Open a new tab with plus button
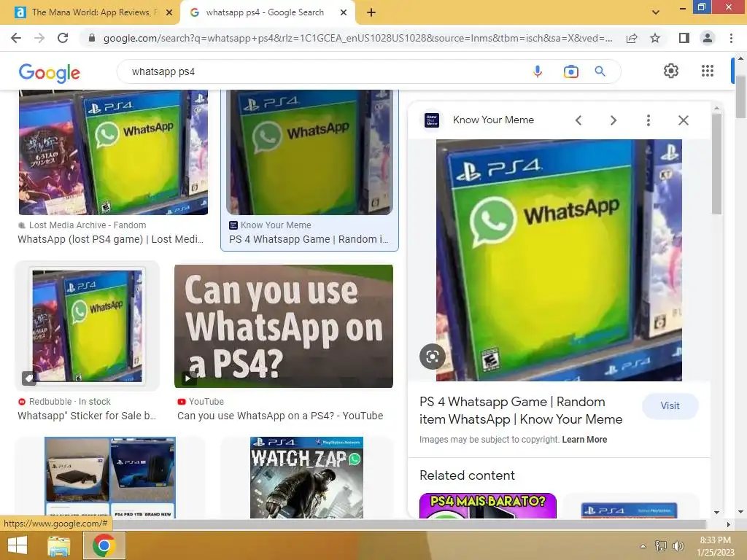This screenshot has height=560, width=747. (371, 12)
